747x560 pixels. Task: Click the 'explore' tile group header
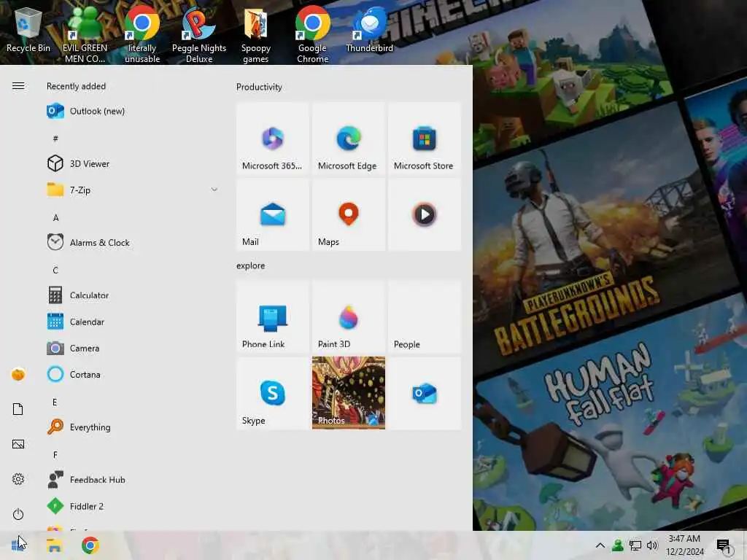(251, 265)
